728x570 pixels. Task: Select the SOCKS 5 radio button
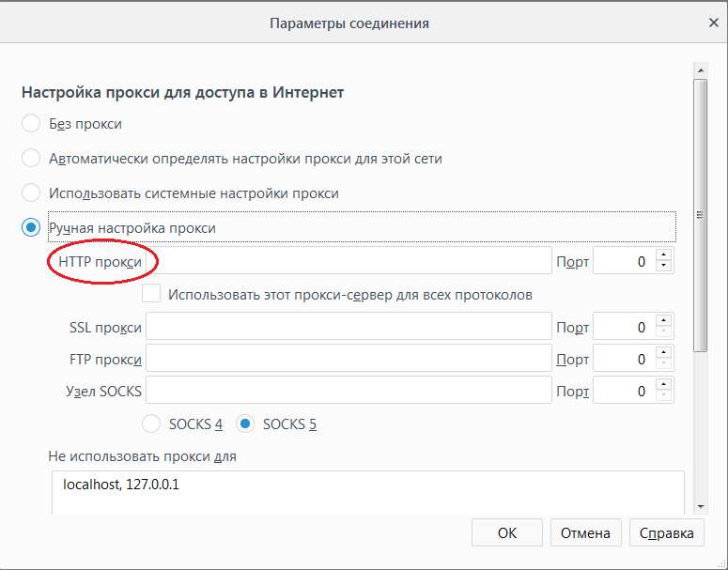(x=245, y=424)
